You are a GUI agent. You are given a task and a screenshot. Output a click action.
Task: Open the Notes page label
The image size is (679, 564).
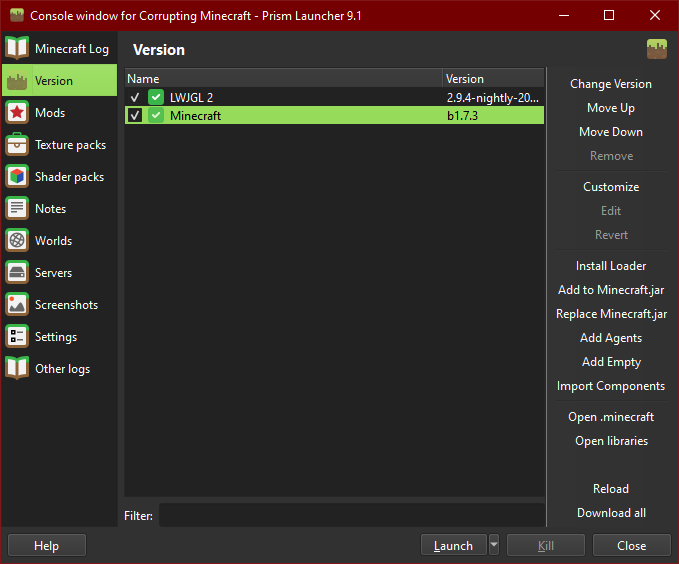click(51, 208)
